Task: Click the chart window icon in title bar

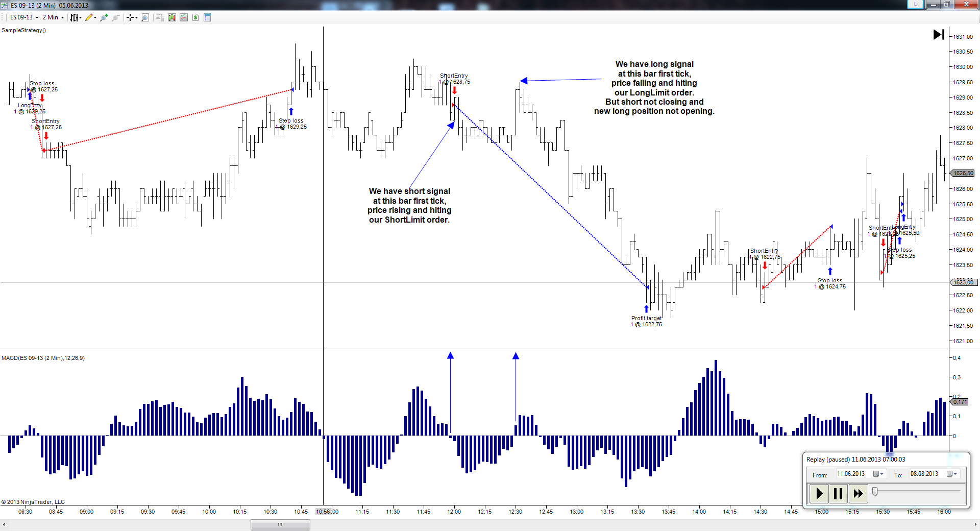Action: tap(5, 5)
